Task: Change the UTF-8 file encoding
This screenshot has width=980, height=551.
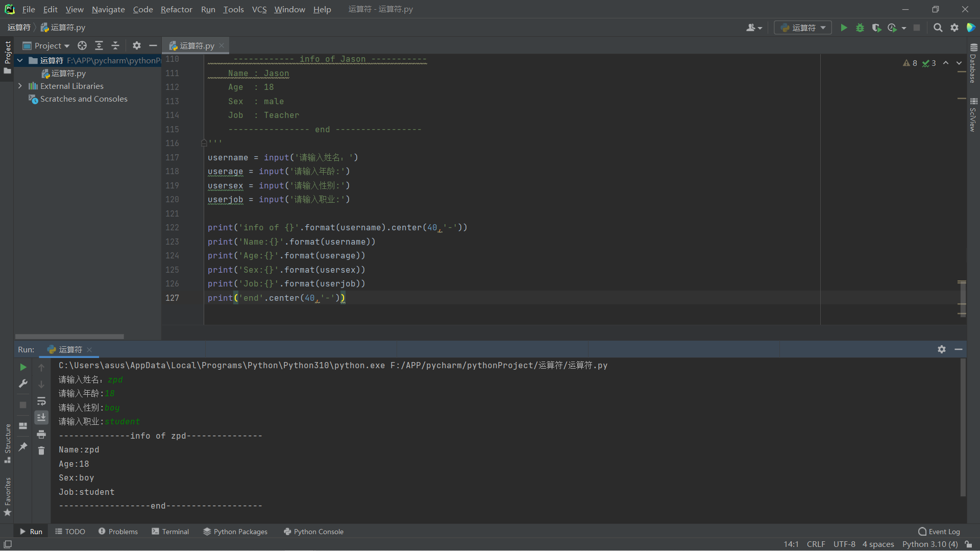Action: click(844, 544)
